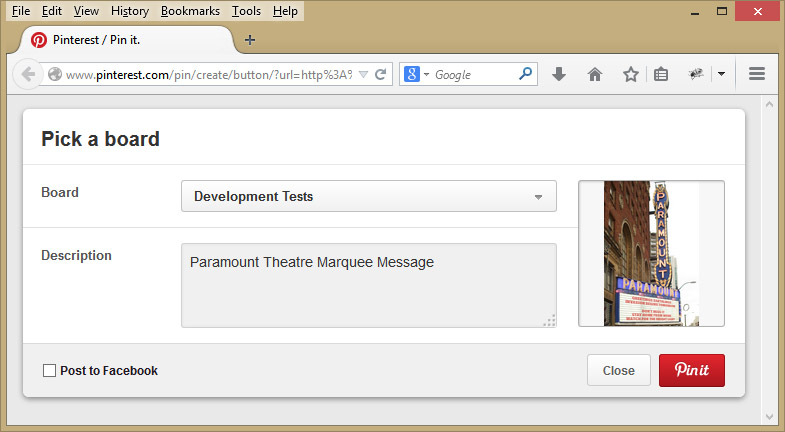Open the Google search engine selector dropdown
Screen dimensions: 785x432
coord(416,74)
